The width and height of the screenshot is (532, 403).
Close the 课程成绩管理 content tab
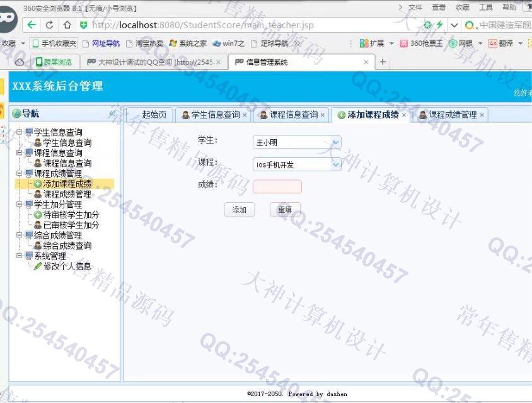pyautogui.click(x=482, y=115)
